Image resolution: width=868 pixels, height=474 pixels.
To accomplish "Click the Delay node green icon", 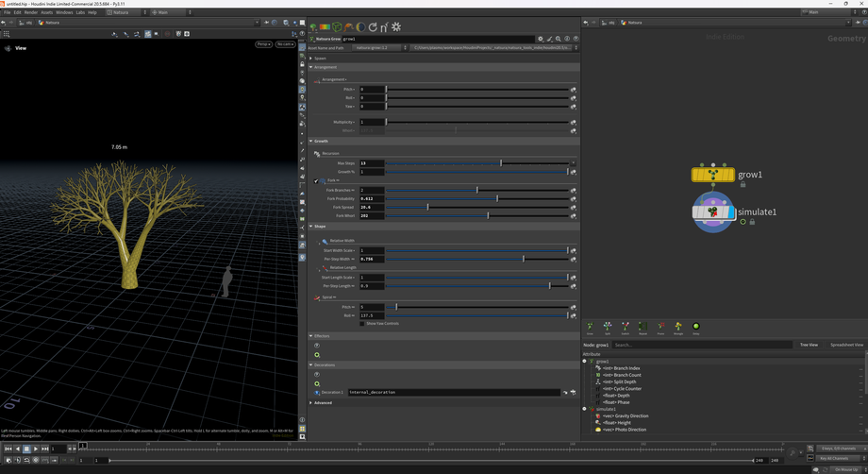I will tap(696, 327).
